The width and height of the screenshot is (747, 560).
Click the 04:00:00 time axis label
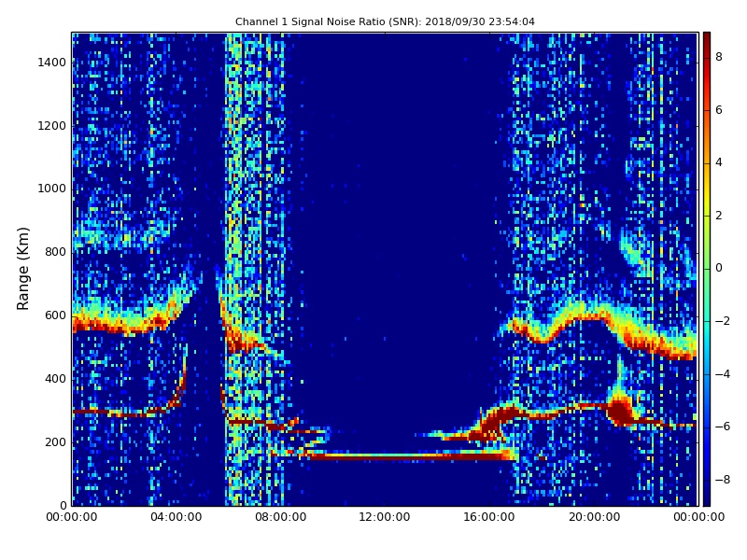click(176, 517)
